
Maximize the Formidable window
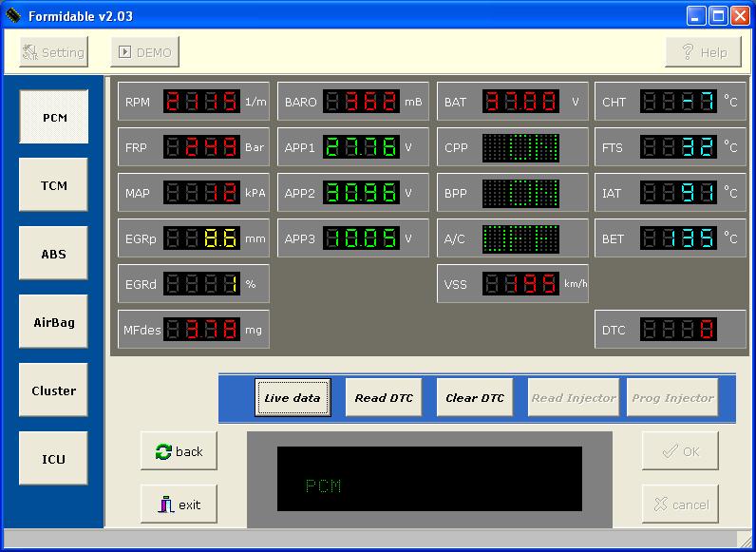click(x=718, y=15)
